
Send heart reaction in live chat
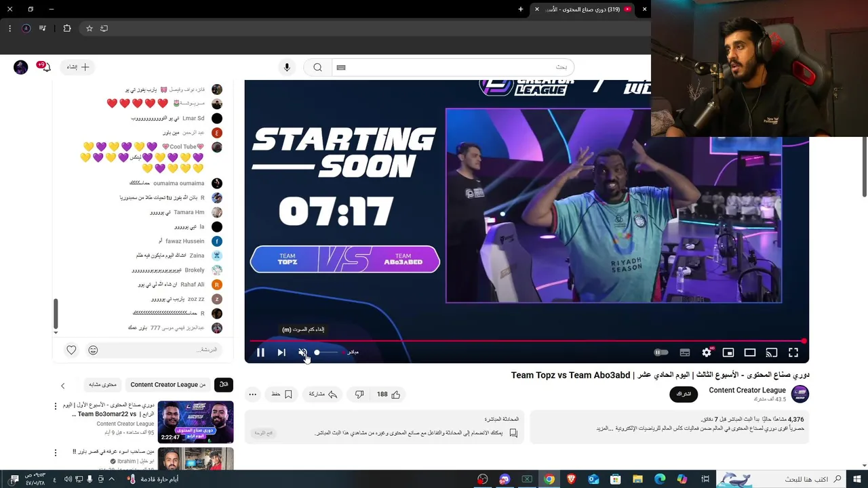[71, 350]
